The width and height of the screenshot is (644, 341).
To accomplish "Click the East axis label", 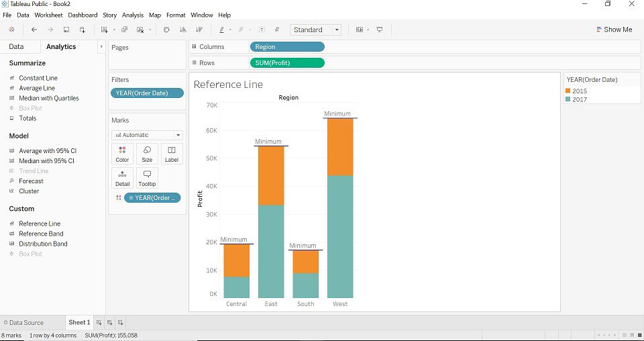I will [x=271, y=304].
